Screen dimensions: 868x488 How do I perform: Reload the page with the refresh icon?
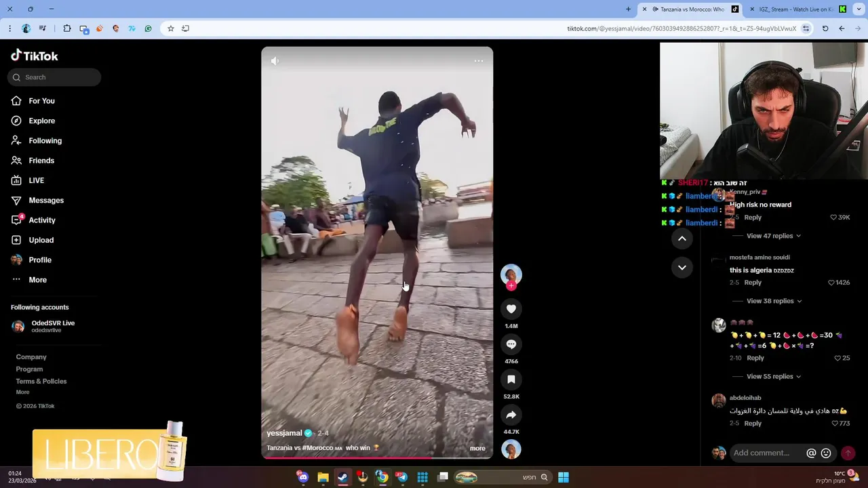[825, 28]
